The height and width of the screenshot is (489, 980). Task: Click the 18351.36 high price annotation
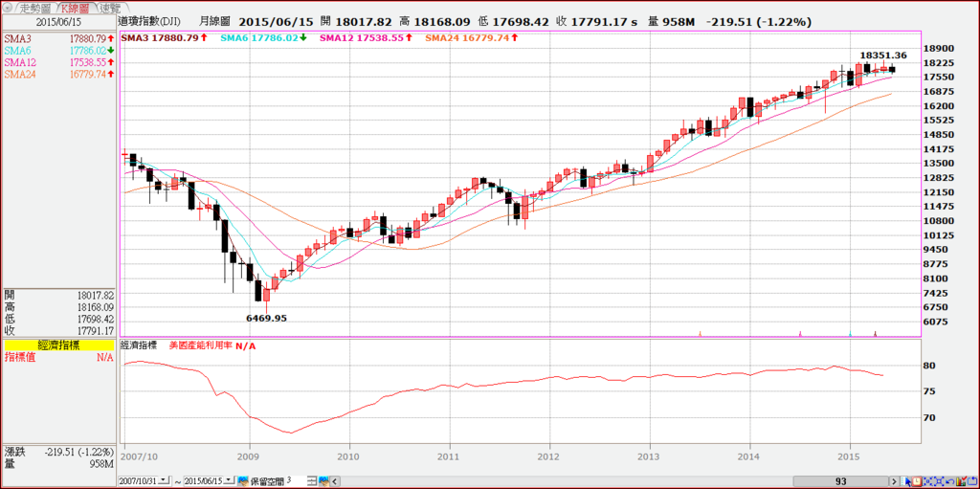[882, 56]
